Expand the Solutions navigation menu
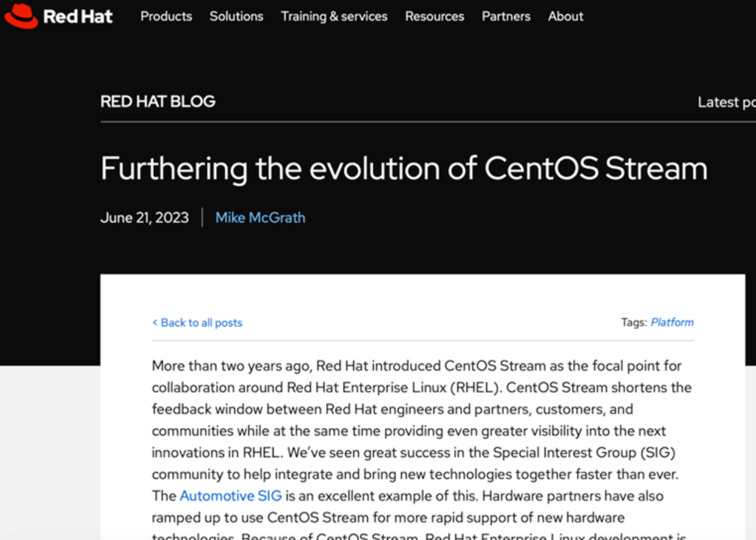 [236, 16]
